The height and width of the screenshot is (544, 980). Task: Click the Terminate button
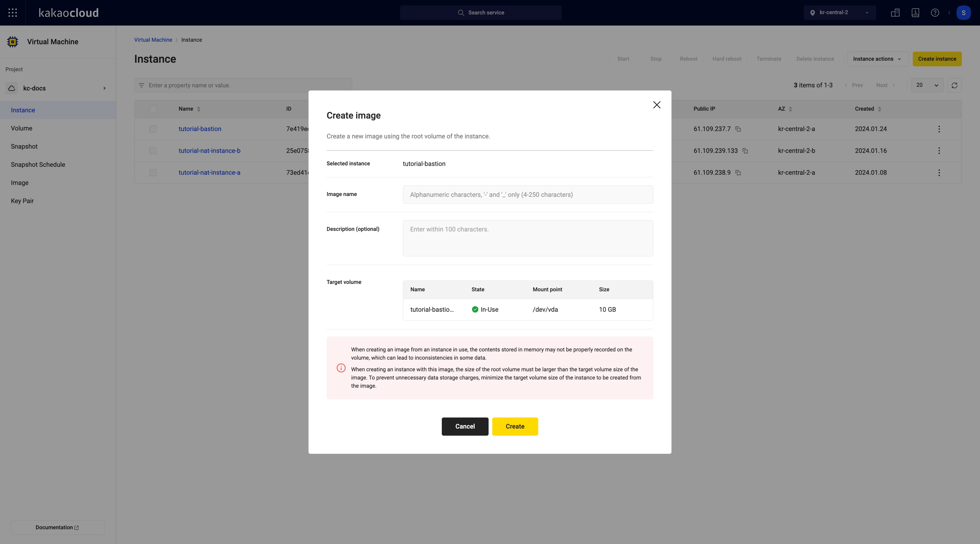(769, 59)
